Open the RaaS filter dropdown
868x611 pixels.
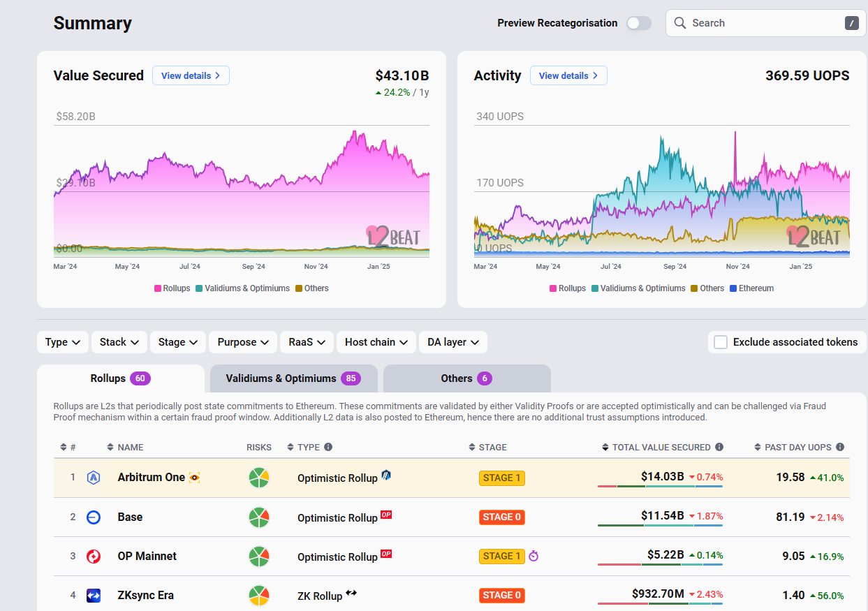click(307, 342)
